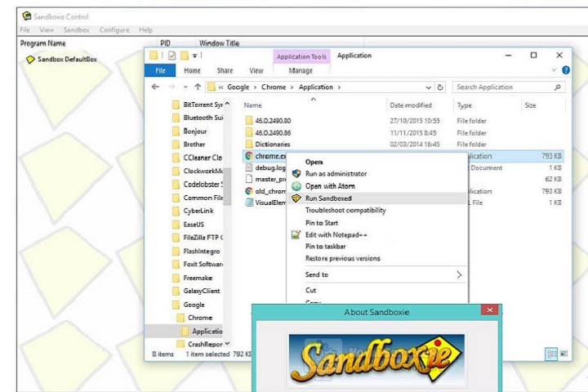The width and height of the screenshot is (588, 392).
Task: Switch to the Home ribbon tab
Action: 192,70
